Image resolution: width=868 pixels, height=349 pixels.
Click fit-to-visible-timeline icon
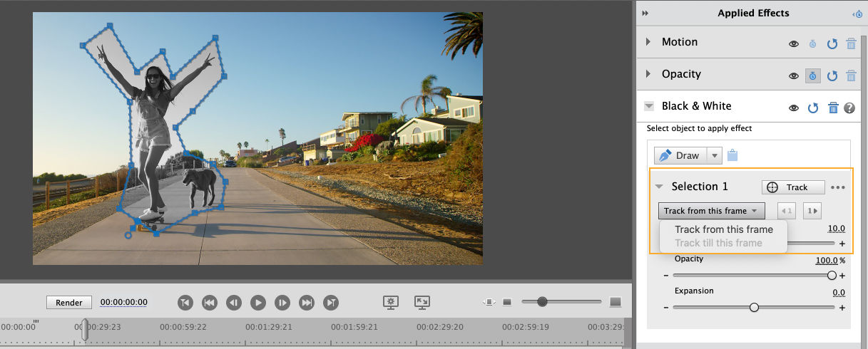tap(489, 303)
